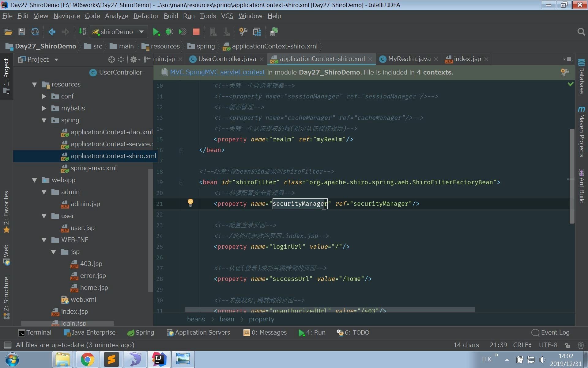Open Chrome from the taskbar
Viewport: 588px width, 368px height.
coord(87,359)
